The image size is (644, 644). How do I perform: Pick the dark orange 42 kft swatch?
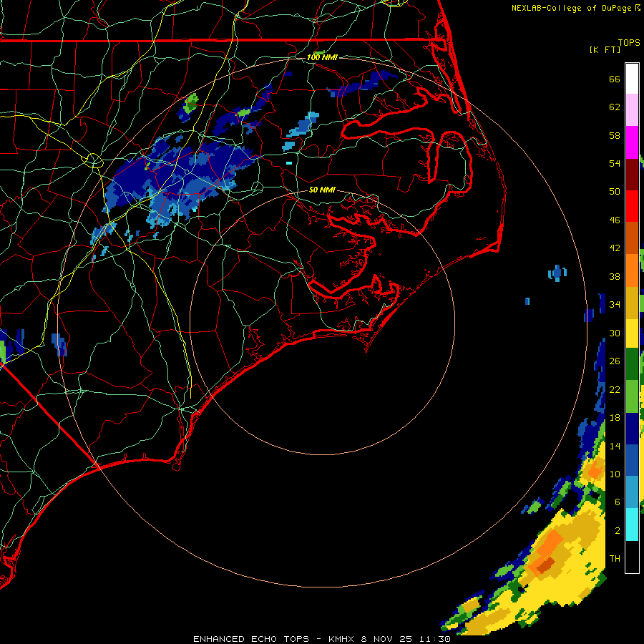[x=632, y=238]
